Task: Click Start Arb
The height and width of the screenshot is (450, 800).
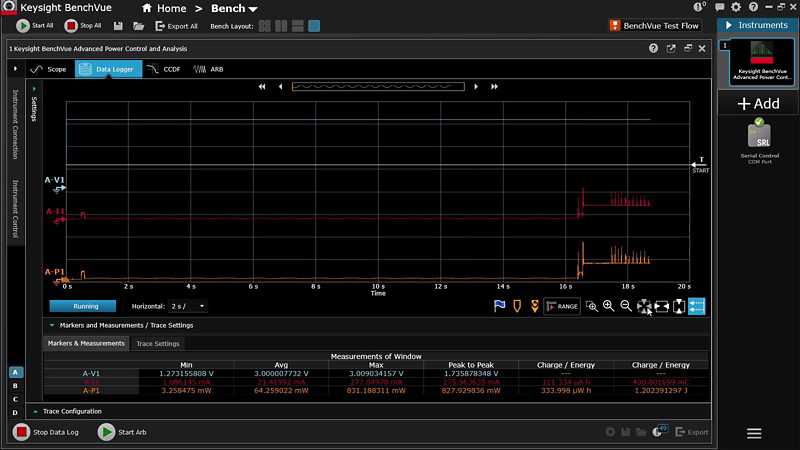Action: point(122,432)
